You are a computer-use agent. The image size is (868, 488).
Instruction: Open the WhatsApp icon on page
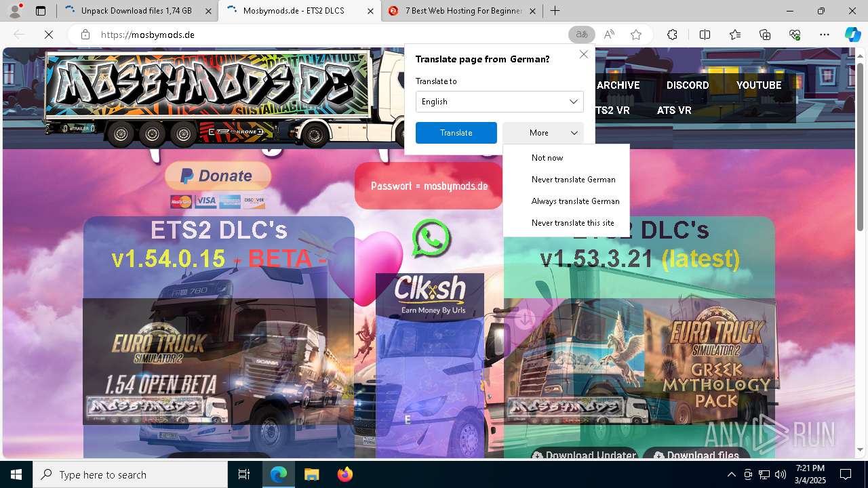pos(431,238)
